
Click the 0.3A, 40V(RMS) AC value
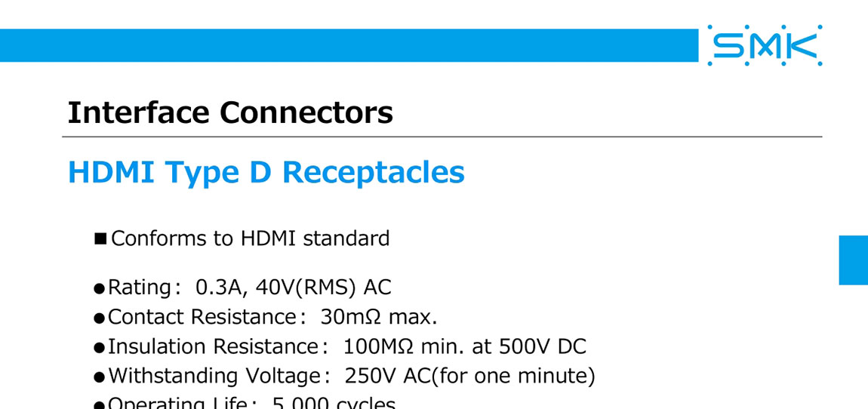pyautogui.click(x=293, y=287)
